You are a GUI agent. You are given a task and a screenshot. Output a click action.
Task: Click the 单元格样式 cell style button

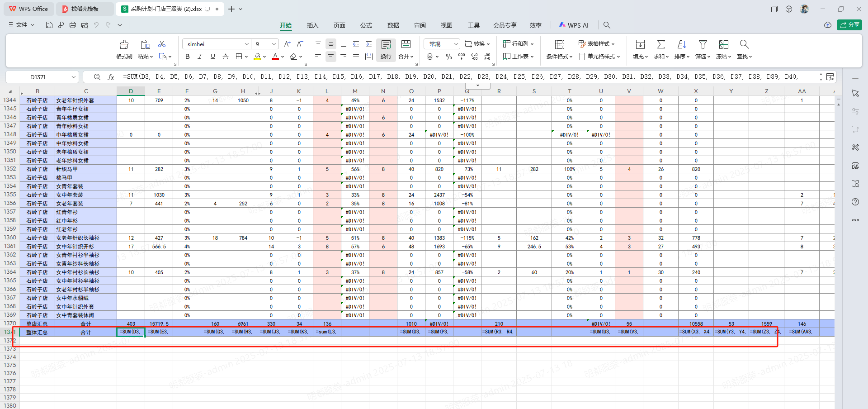coord(599,57)
